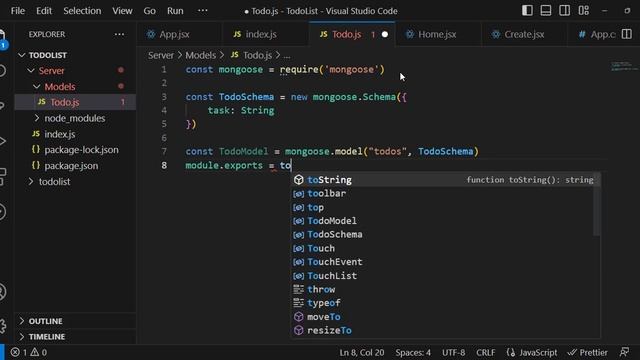Change encoding via UTF-8 status item
Screen dimensions: 640x360
point(453,352)
